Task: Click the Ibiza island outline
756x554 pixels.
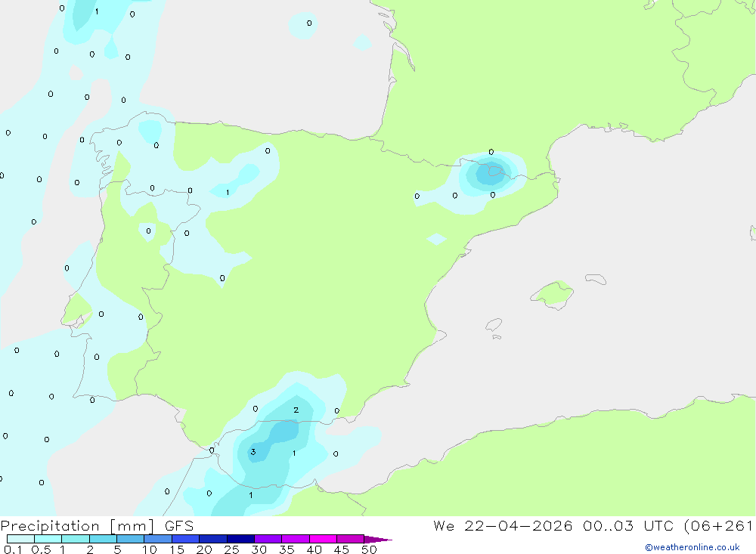Action: (494, 324)
